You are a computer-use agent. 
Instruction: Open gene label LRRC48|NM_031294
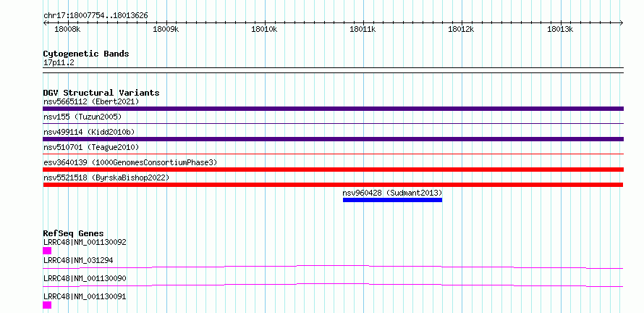coord(78,260)
